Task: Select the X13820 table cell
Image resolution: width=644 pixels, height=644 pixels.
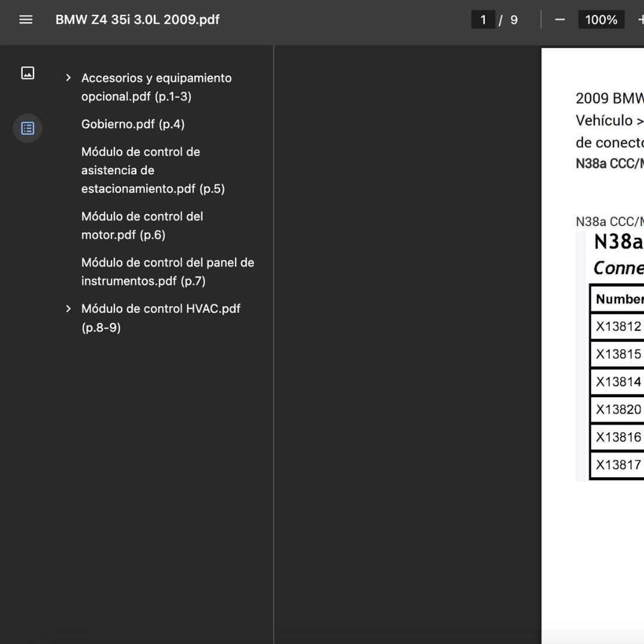Action: [x=617, y=410]
